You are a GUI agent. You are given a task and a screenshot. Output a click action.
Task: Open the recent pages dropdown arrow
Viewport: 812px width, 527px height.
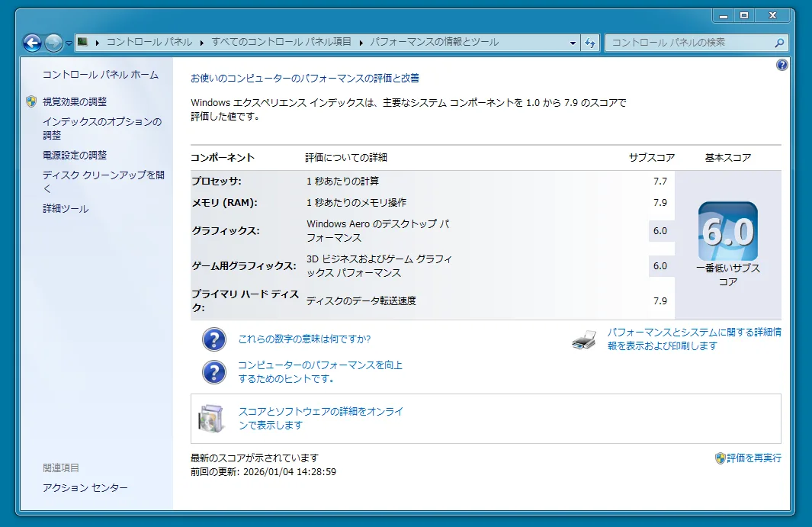[x=69, y=43]
